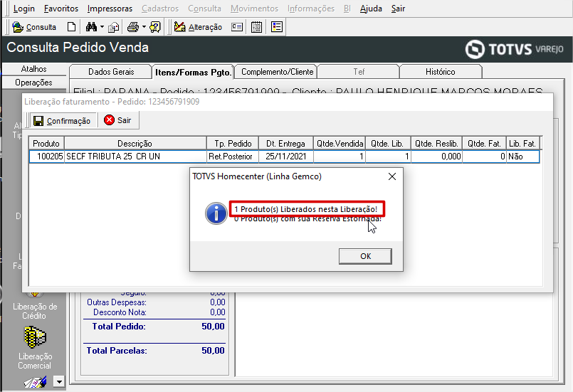Image resolution: width=573 pixels, height=392 pixels.
Task: Click the Qtde. Reslib. column header
Action: (x=436, y=144)
